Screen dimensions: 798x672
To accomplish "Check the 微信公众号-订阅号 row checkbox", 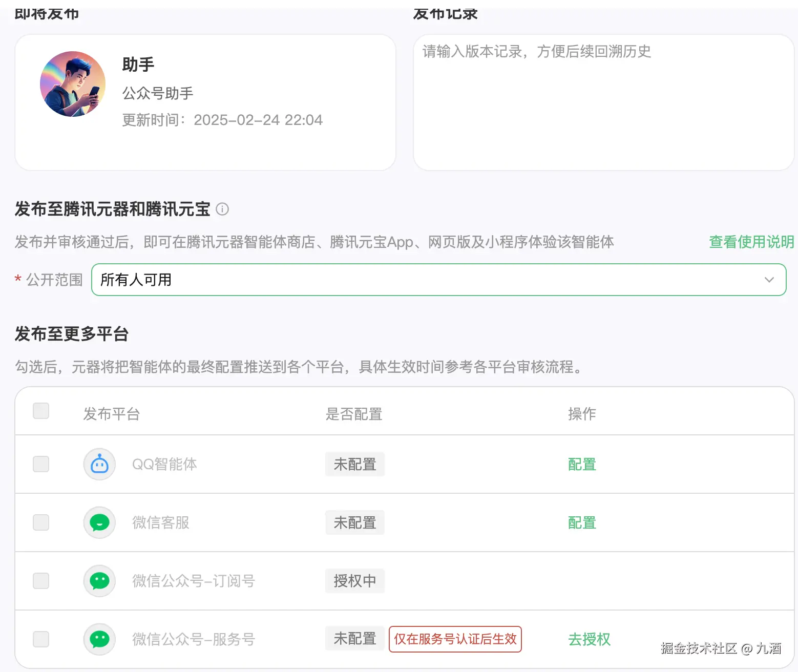I will pyautogui.click(x=41, y=581).
